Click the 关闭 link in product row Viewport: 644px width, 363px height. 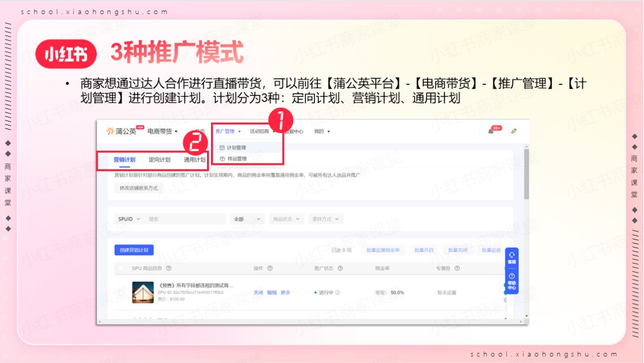point(258,292)
